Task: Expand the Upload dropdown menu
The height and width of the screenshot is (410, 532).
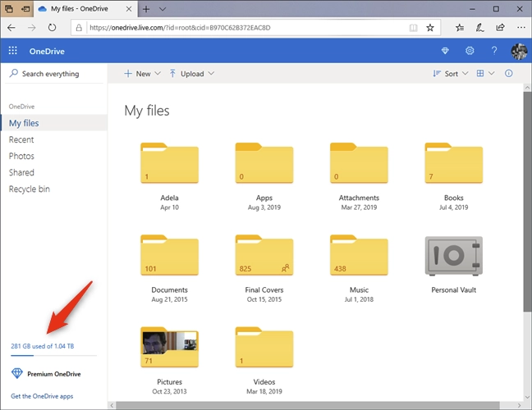Action: (211, 73)
